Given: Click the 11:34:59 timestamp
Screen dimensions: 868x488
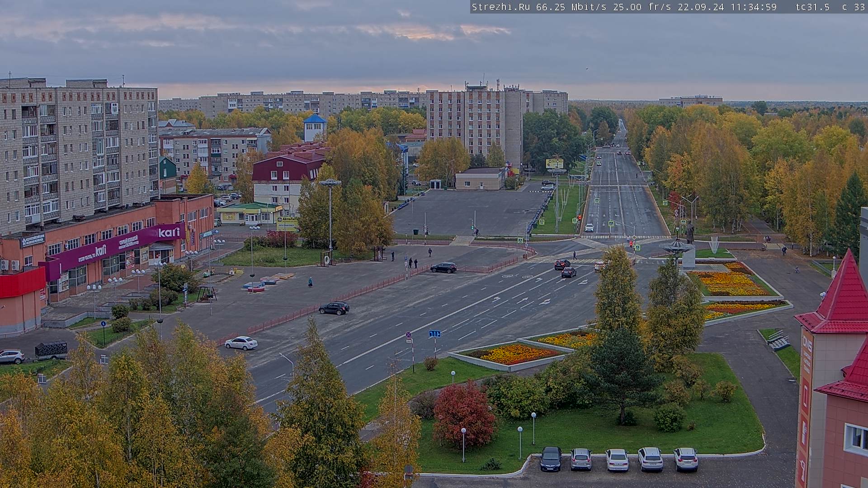Looking at the screenshot, I should point(753,7).
